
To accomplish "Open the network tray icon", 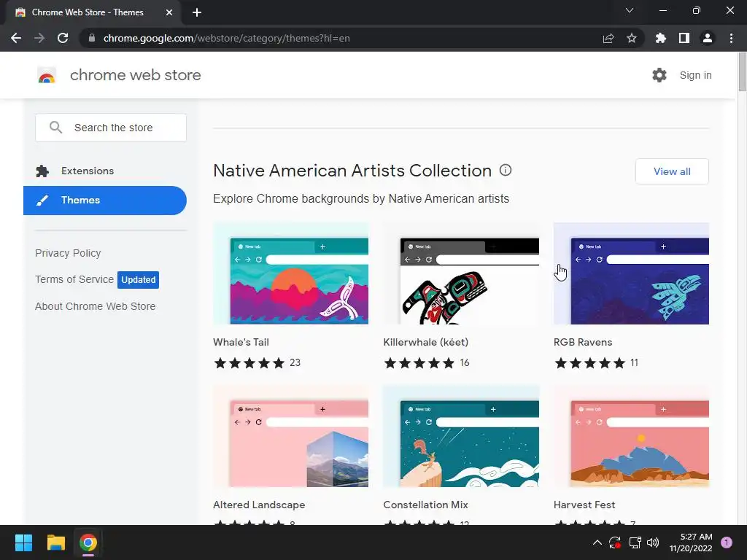I will pyautogui.click(x=635, y=542).
